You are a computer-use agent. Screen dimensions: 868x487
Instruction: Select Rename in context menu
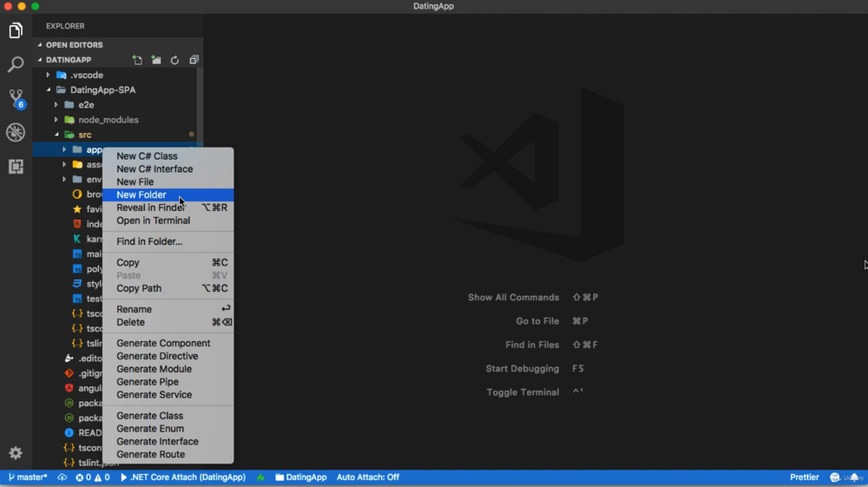click(x=168, y=309)
